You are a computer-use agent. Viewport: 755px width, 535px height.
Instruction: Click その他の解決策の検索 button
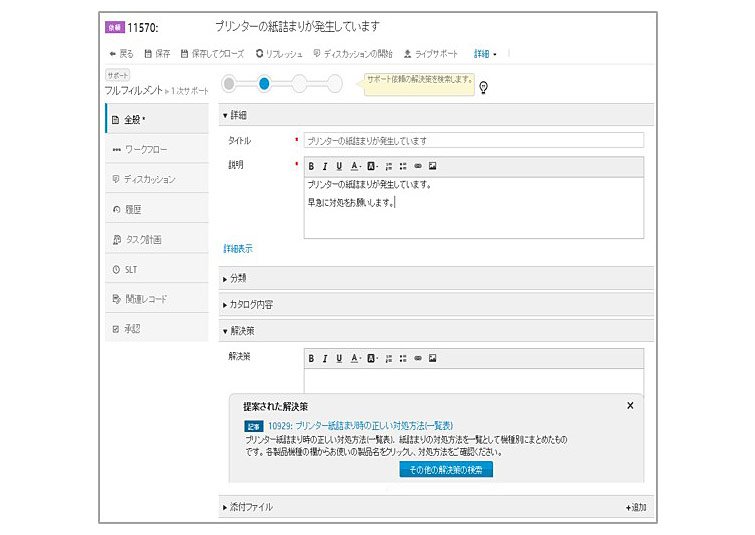point(446,470)
